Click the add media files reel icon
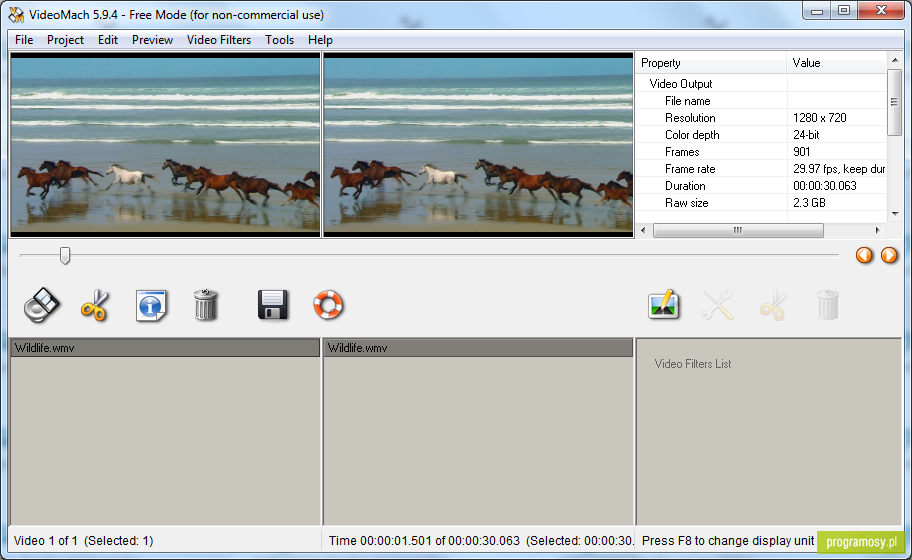Screen dimensions: 912x560 pos(41,305)
